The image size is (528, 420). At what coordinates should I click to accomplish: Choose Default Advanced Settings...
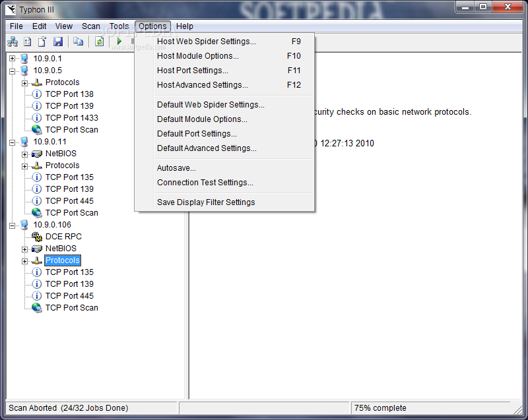click(224, 148)
